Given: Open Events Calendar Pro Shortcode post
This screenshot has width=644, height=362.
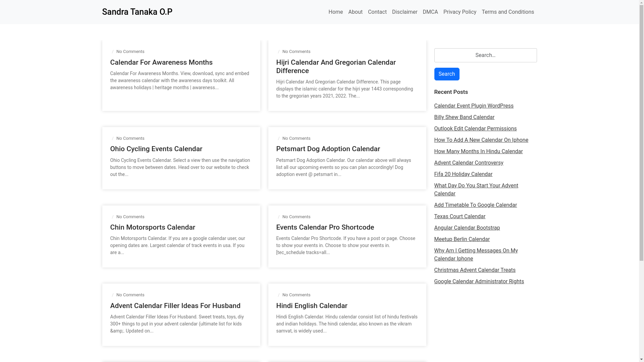Looking at the screenshot, I should coord(325,227).
